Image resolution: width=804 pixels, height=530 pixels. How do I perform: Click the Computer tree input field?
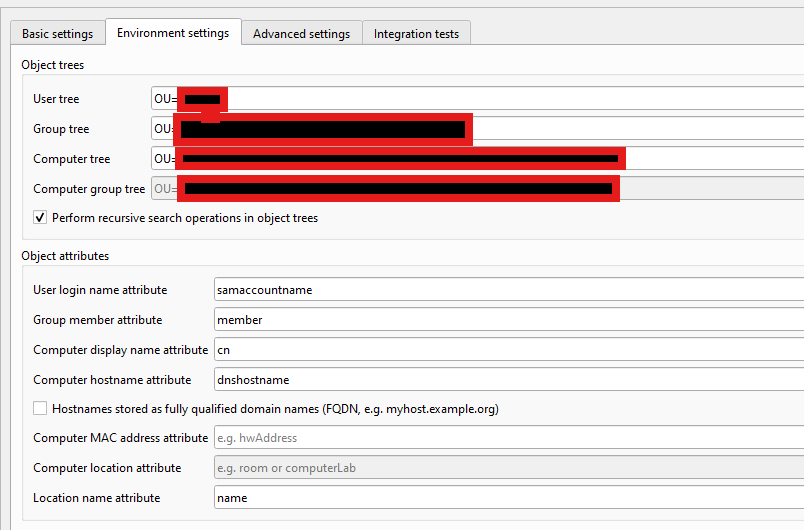coord(477,158)
